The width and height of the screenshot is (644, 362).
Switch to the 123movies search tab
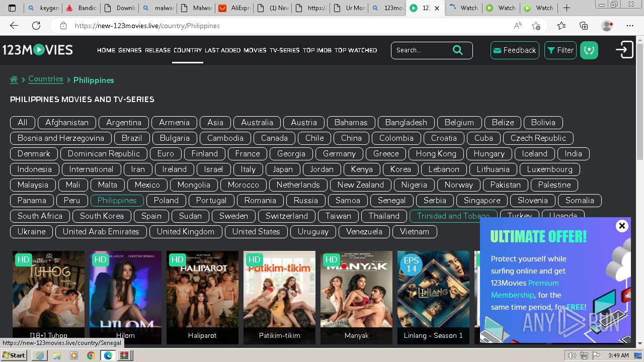click(x=387, y=8)
